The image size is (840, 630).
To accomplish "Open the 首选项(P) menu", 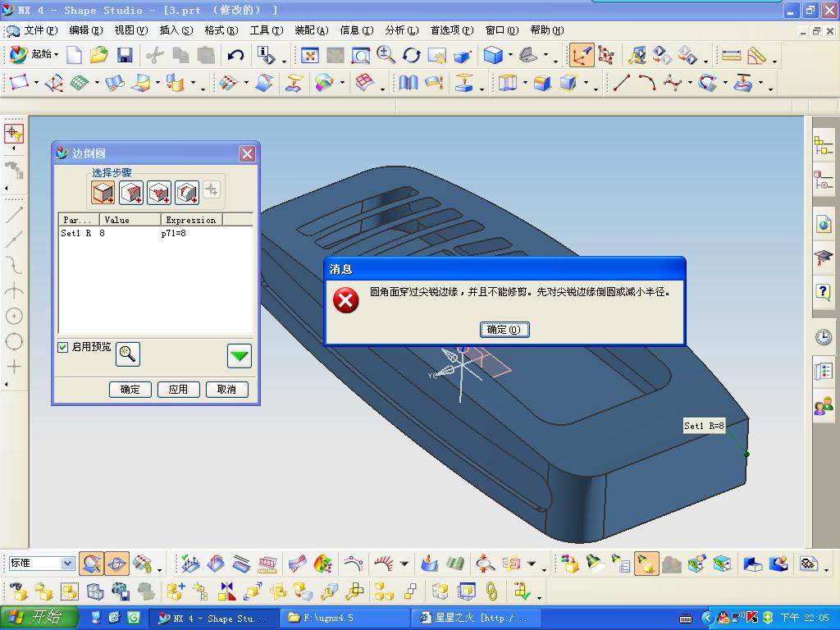I will [x=452, y=30].
